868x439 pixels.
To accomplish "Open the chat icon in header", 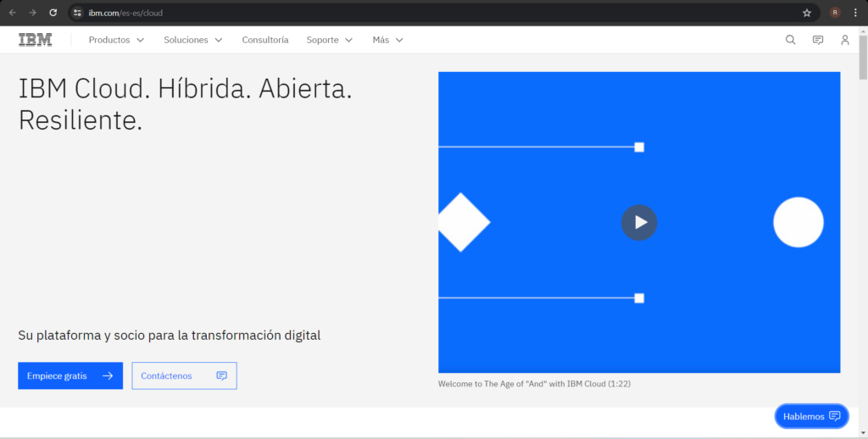I will [818, 40].
